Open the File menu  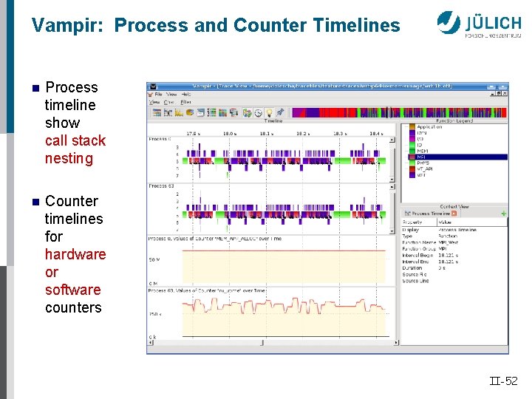click(x=158, y=95)
